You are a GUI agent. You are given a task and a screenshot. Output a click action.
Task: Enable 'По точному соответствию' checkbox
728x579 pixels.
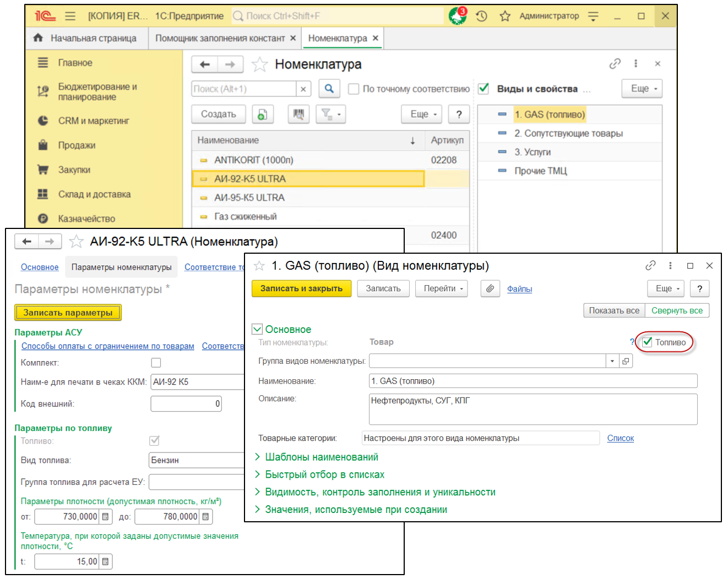354,89
